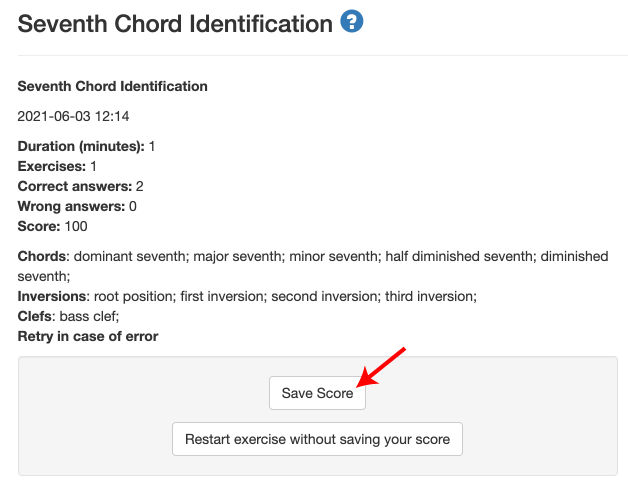Select the root position text
The image size is (628, 486).
[x=133, y=296]
